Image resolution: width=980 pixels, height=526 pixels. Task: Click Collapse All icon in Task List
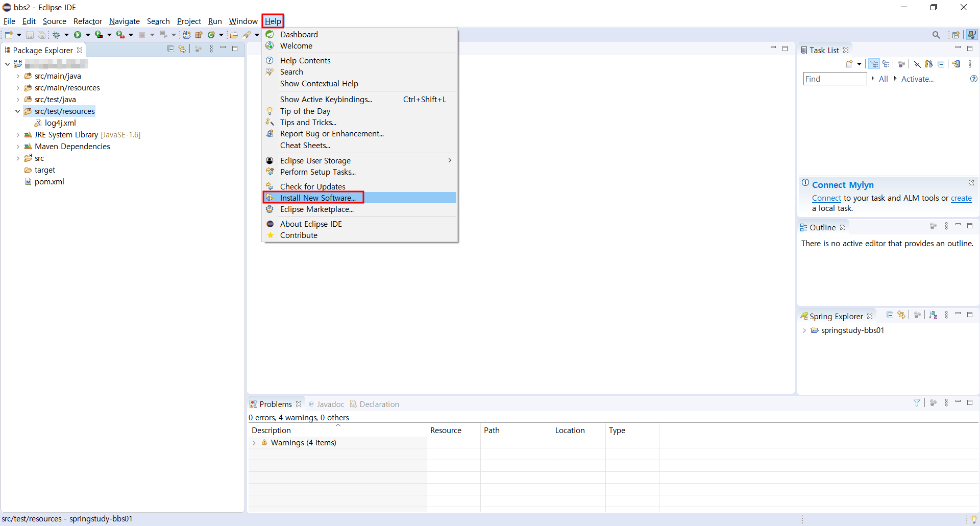click(941, 64)
